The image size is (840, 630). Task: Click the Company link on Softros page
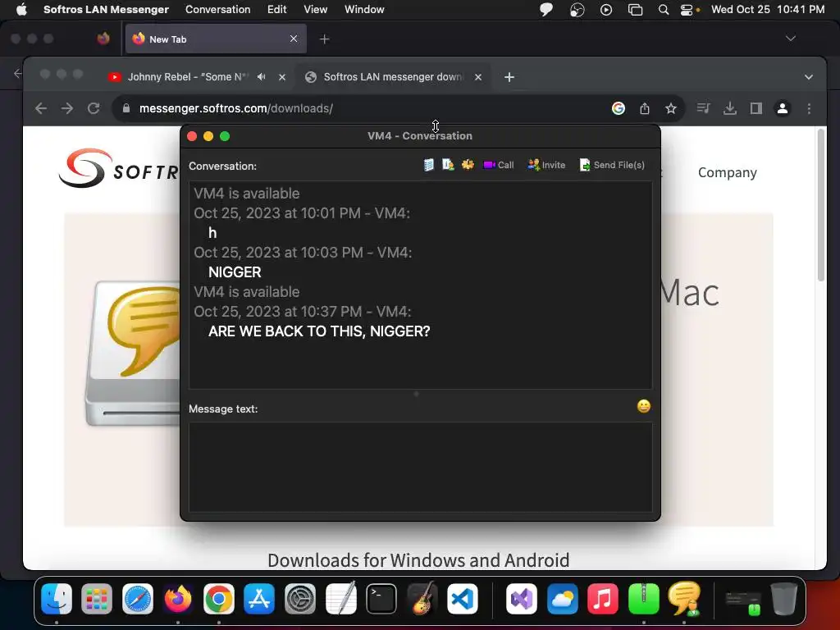pos(727,172)
